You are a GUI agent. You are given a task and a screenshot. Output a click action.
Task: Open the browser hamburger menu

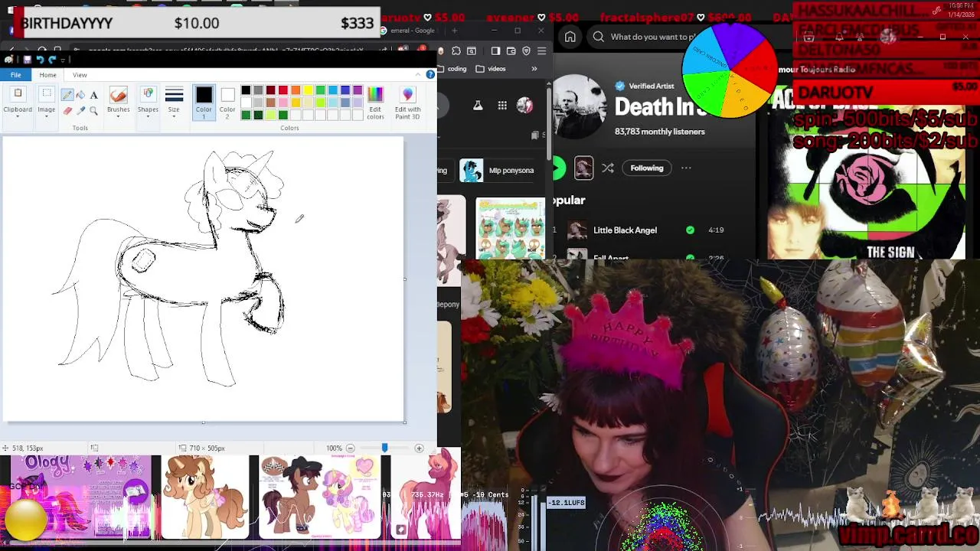pos(541,51)
